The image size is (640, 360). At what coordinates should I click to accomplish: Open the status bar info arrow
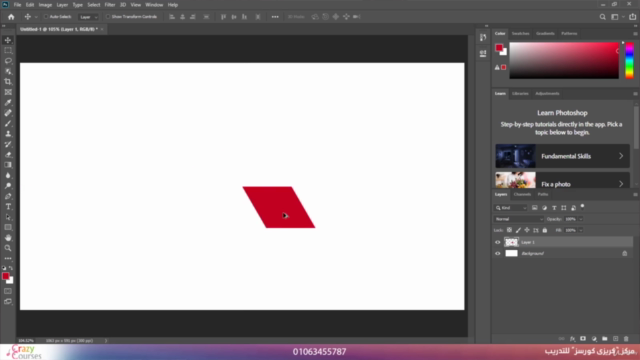click(x=106, y=340)
